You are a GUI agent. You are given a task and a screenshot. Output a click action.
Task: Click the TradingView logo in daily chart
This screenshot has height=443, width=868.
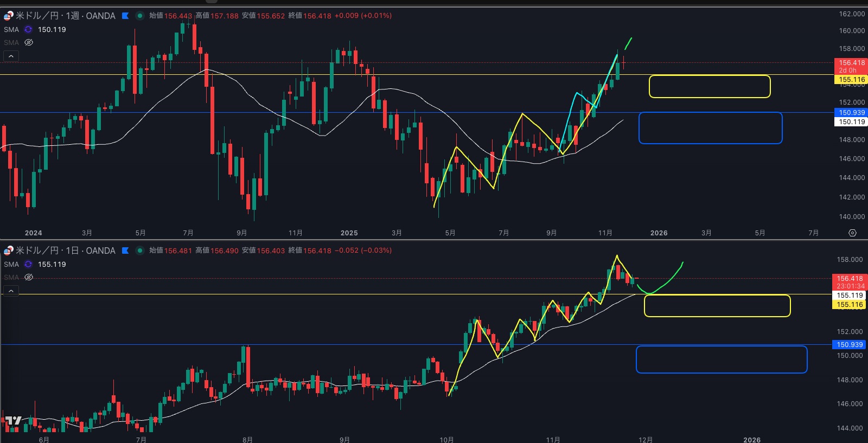(x=13, y=420)
